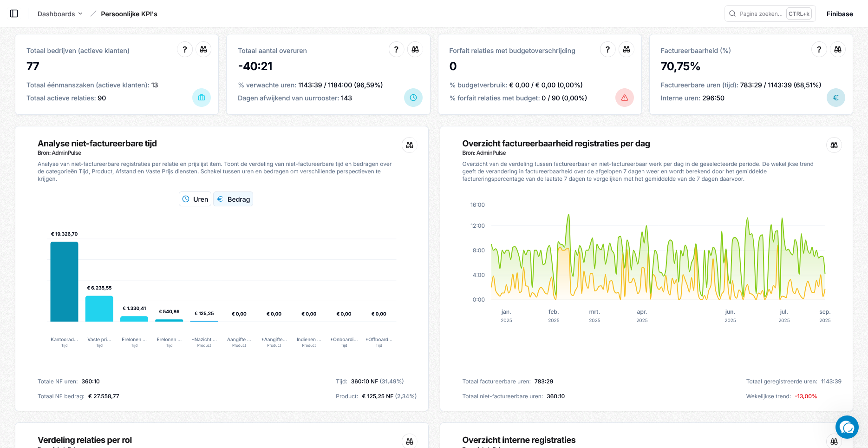Switch chart to Bedrag view

click(x=233, y=199)
